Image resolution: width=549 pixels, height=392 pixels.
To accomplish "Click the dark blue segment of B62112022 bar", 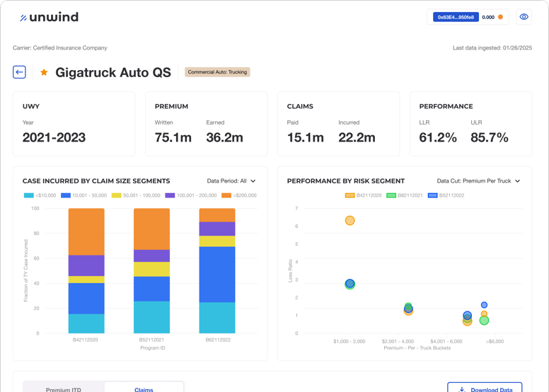I will coord(217,275).
